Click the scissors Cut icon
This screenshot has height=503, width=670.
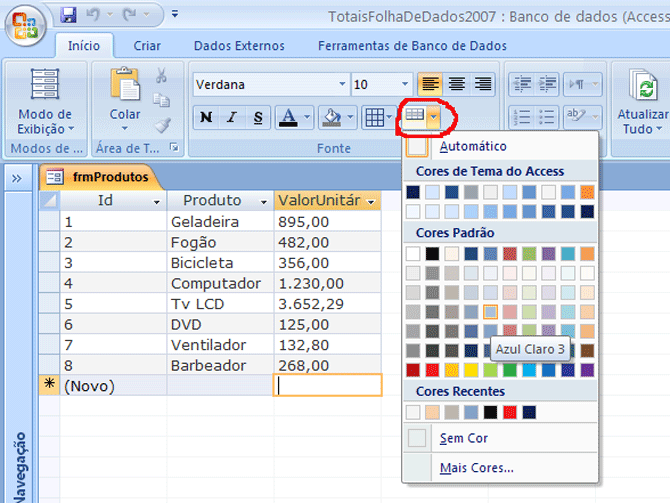tap(161, 75)
